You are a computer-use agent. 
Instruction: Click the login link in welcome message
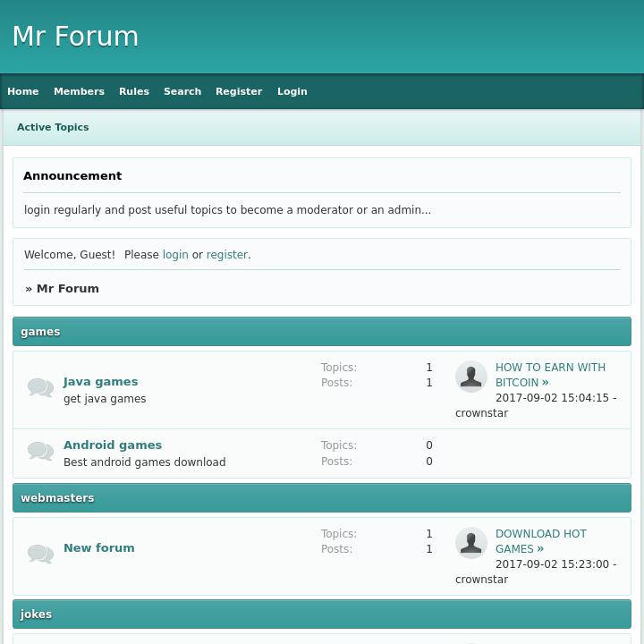(x=175, y=255)
